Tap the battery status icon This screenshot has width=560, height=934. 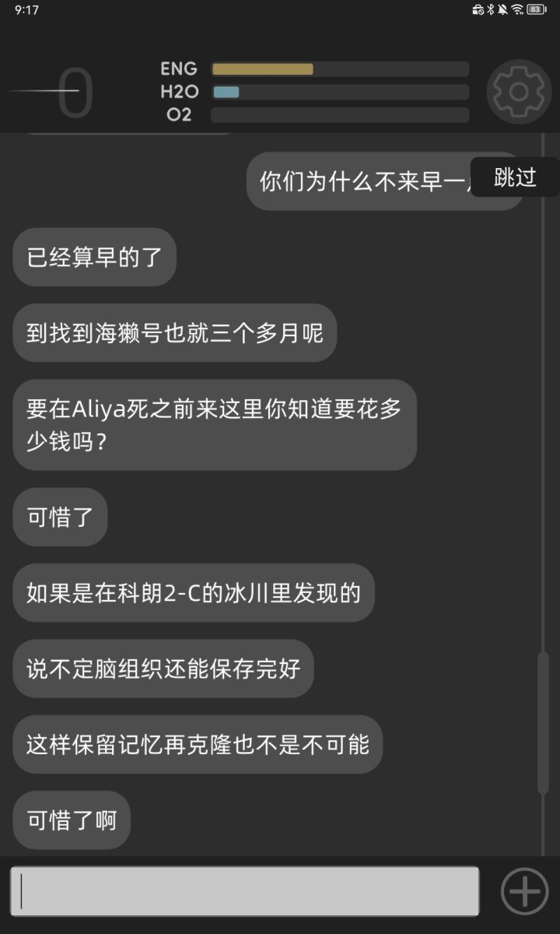point(536,9)
